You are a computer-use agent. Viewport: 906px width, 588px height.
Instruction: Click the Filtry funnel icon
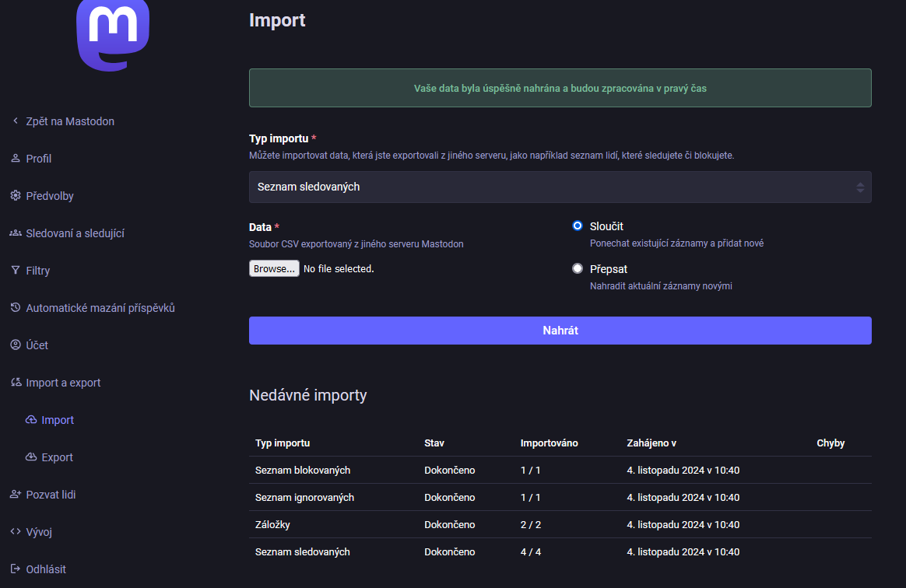(x=16, y=271)
